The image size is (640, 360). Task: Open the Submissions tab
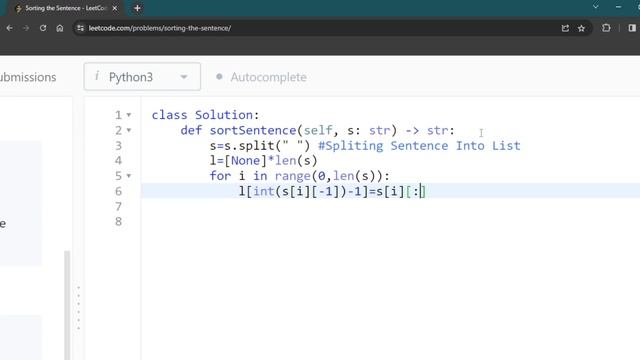pos(28,77)
